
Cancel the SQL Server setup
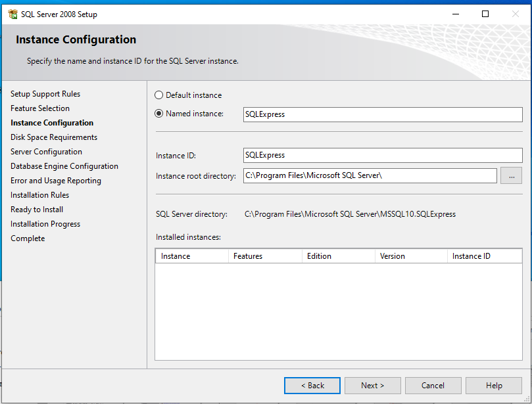[433, 386]
